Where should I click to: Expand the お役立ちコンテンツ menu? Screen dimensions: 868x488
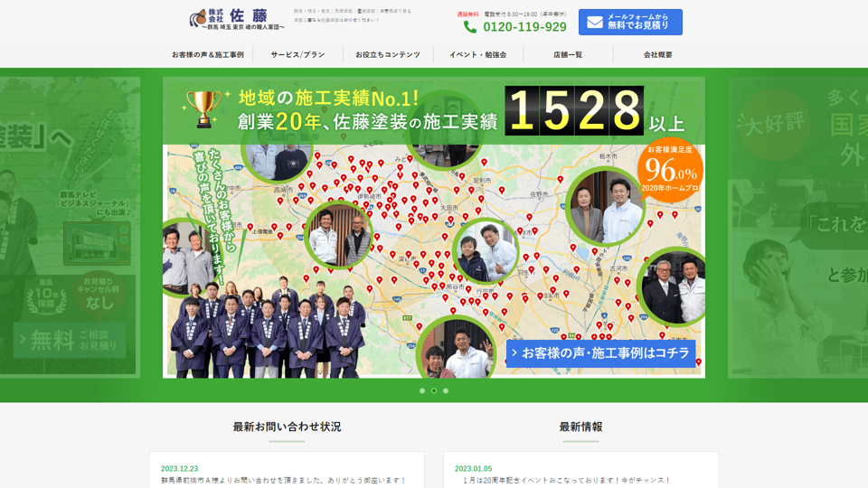point(388,55)
